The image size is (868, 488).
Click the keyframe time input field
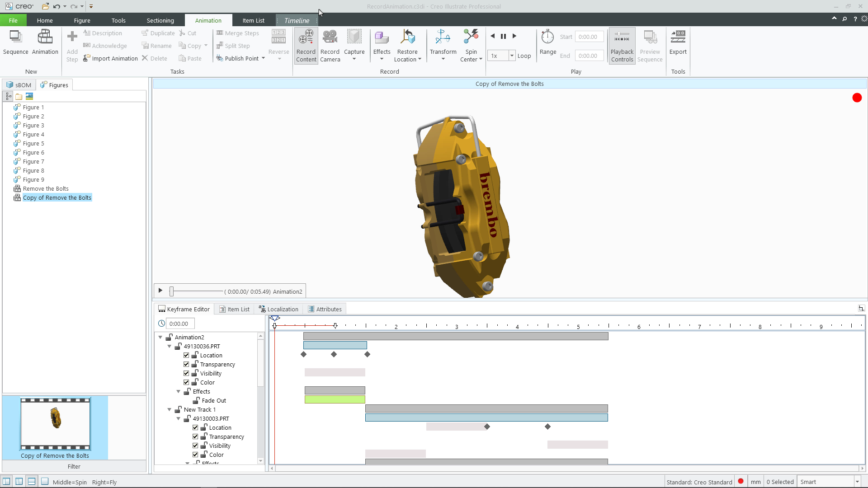(x=180, y=324)
